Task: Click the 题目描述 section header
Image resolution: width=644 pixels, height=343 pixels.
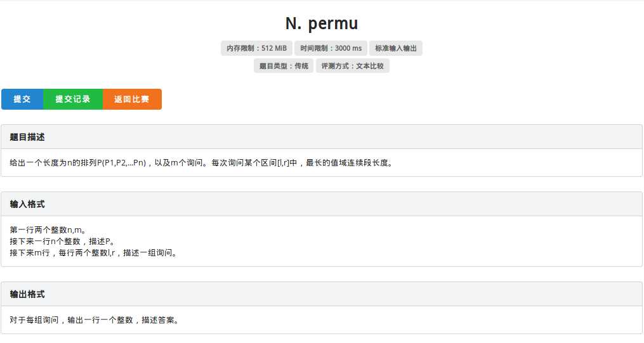Action: 27,137
